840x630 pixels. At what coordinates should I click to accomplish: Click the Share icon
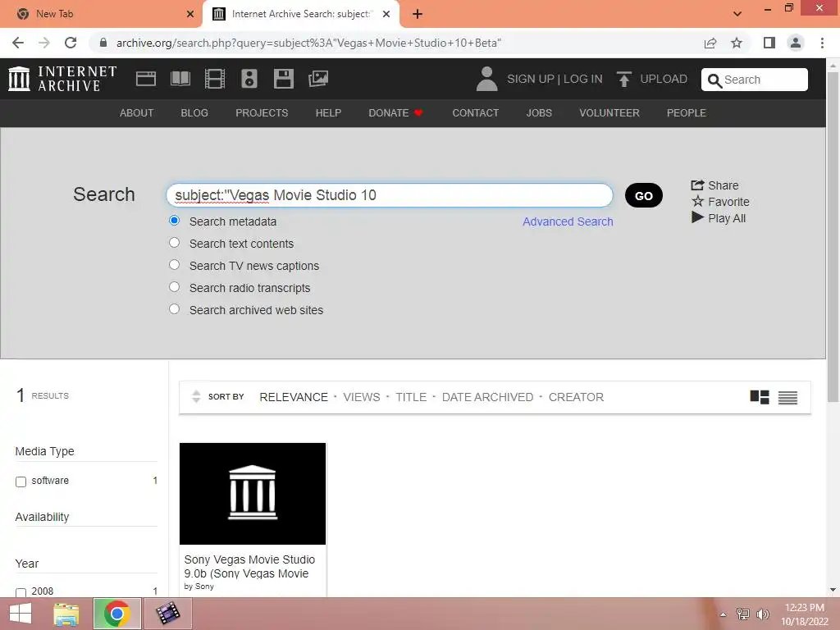tap(697, 185)
